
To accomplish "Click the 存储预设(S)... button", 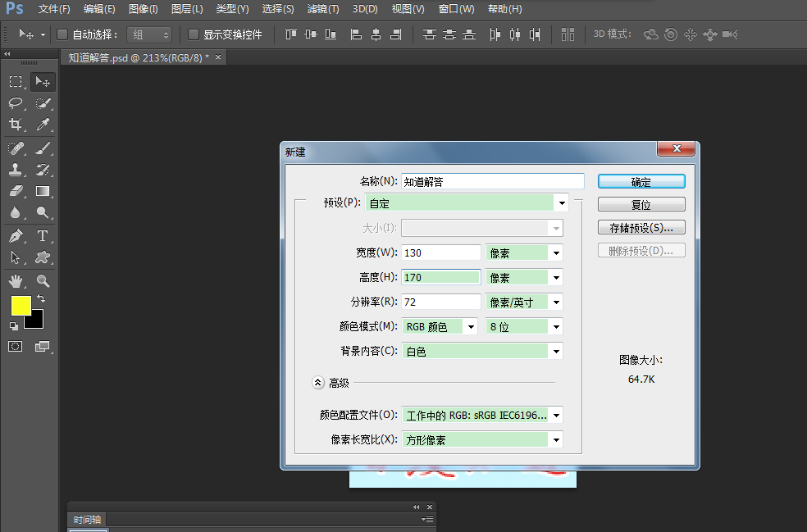I will click(x=641, y=227).
